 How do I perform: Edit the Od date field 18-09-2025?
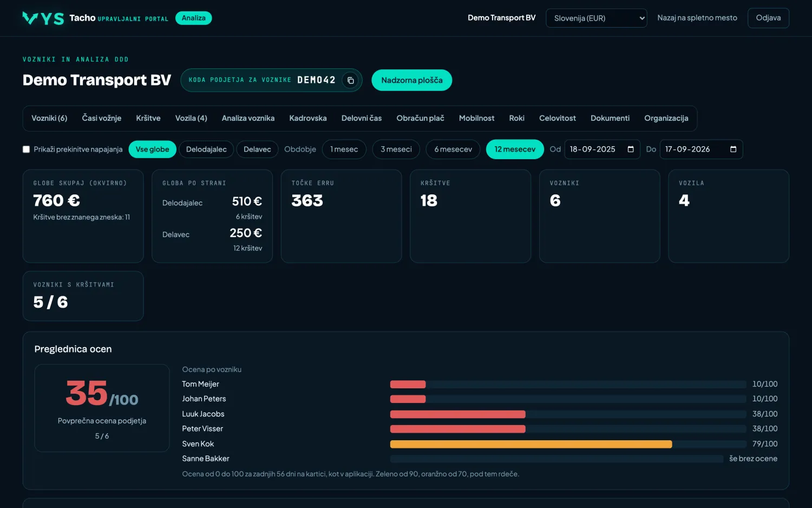point(594,149)
